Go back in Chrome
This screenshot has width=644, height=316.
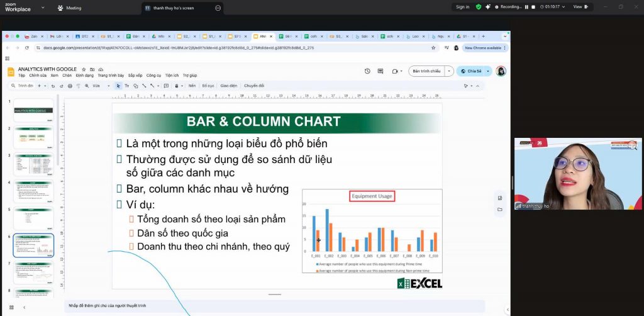[x=8, y=48]
